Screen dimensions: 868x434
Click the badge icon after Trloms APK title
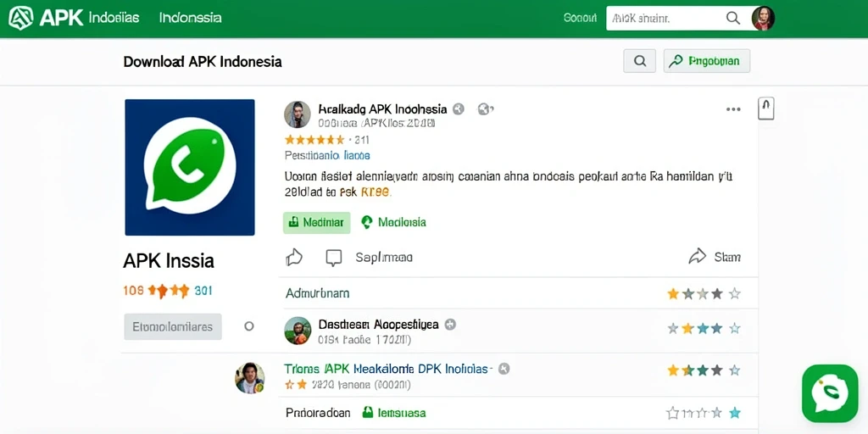(504, 369)
